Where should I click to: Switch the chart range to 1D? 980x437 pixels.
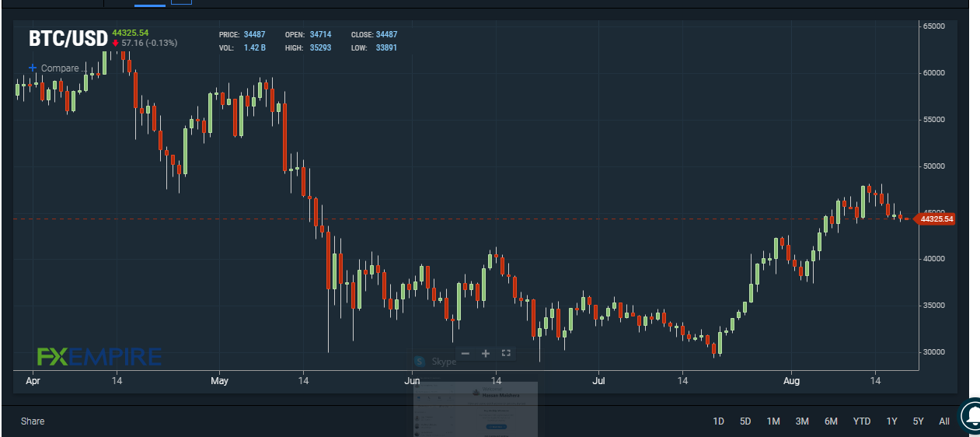[x=719, y=421]
